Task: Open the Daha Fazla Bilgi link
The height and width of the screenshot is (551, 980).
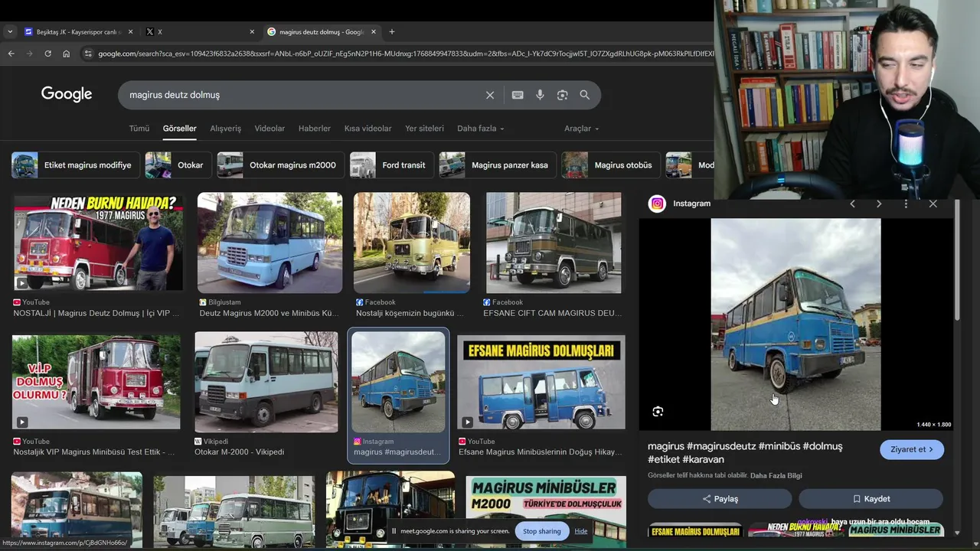Action: (x=776, y=475)
